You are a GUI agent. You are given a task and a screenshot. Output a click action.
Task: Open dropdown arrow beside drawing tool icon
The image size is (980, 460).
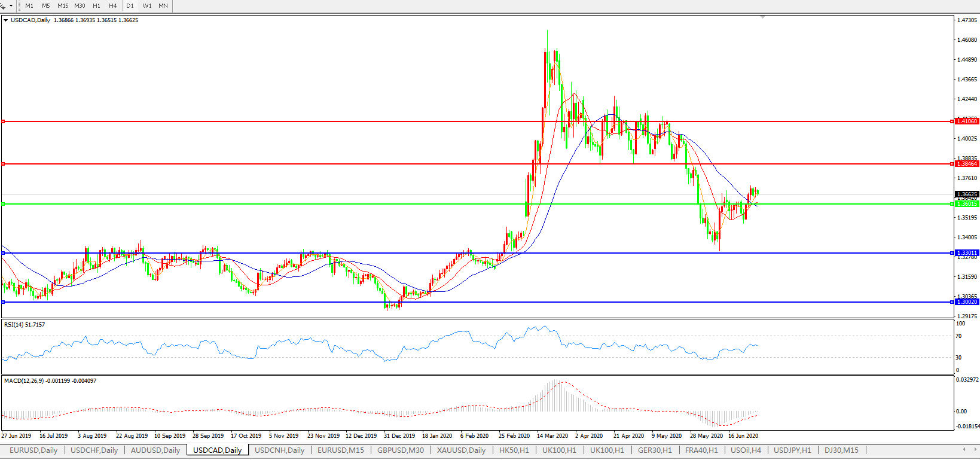pyautogui.click(x=11, y=6)
